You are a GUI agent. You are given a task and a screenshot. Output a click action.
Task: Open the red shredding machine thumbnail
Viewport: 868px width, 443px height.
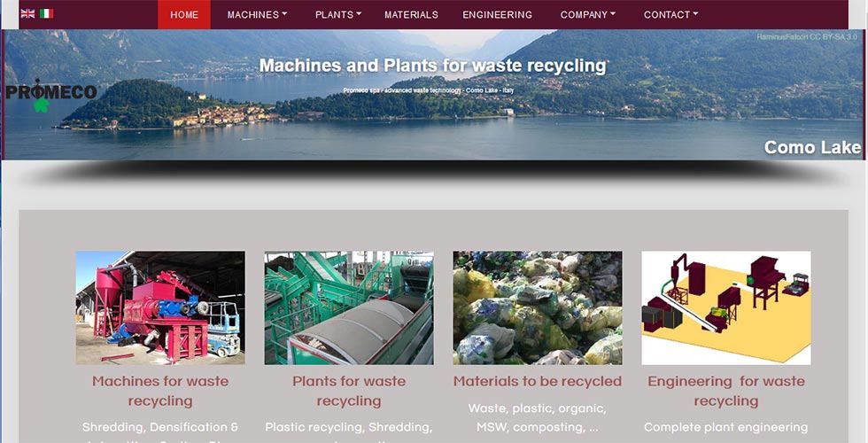(x=160, y=308)
